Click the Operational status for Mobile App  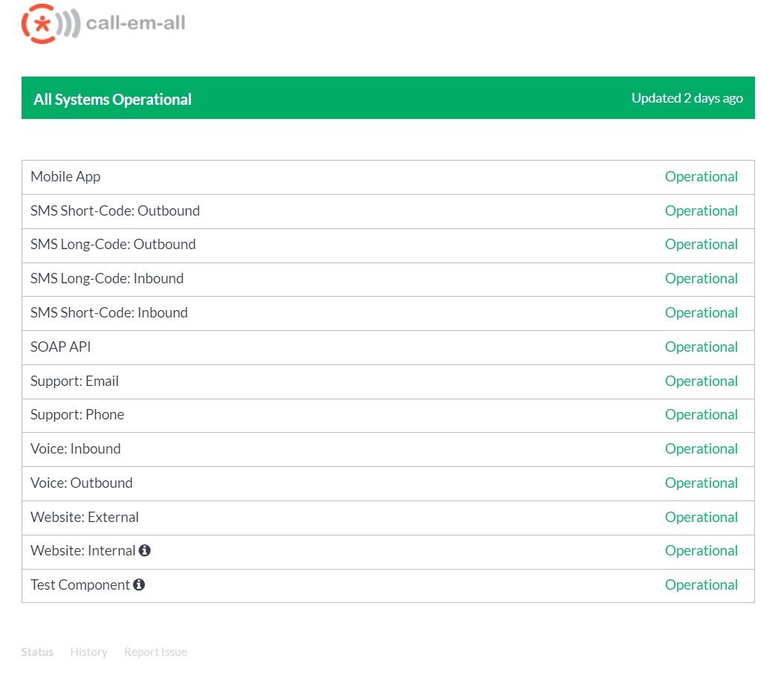[x=701, y=177]
